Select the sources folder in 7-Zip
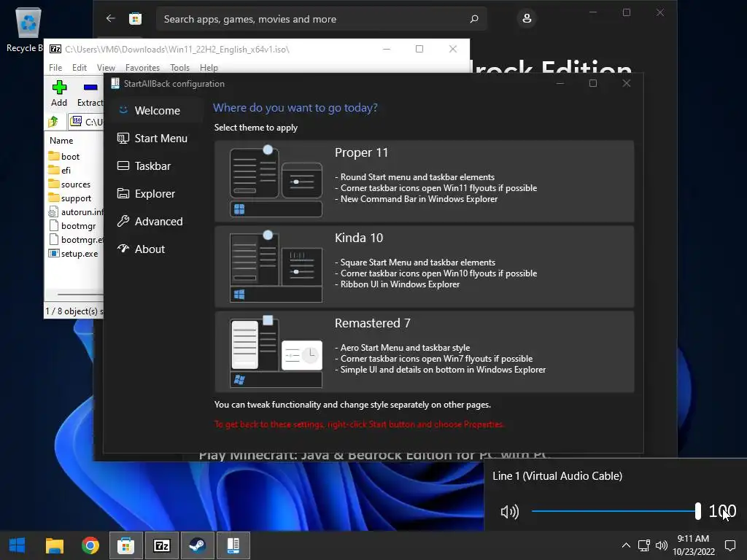 tap(69, 184)
